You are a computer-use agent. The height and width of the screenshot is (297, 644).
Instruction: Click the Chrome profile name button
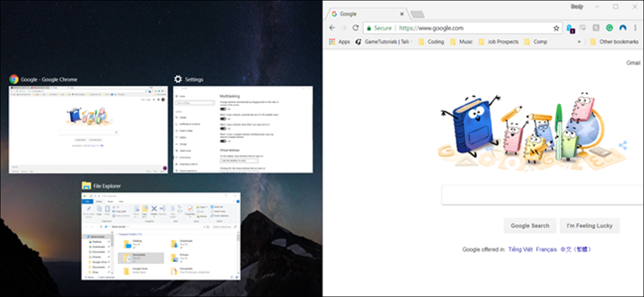(x=576, y=6)
